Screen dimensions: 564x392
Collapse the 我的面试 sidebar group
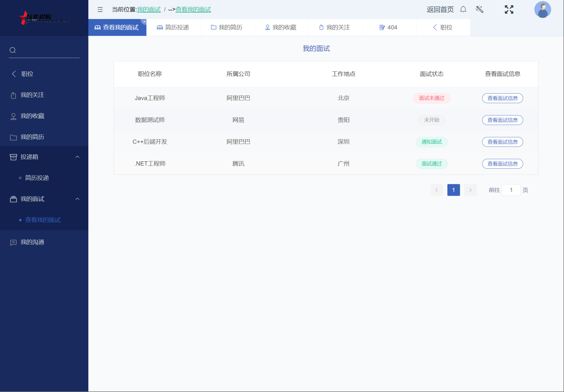[77, 199]
